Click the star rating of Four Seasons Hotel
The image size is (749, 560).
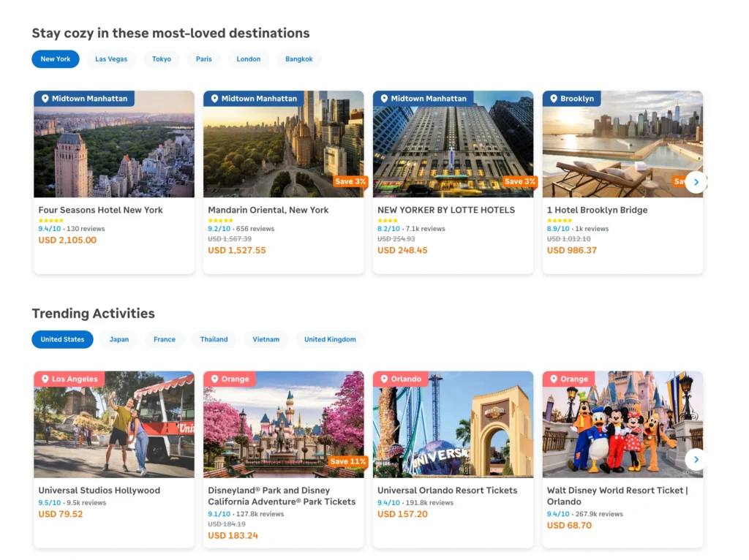[x=50, y=221]
